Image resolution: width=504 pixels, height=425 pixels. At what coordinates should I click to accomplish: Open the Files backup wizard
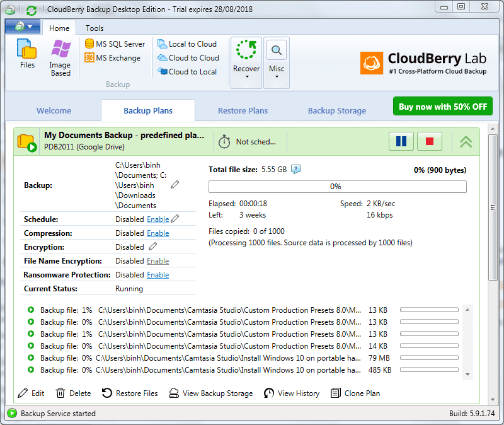point(27,54)
